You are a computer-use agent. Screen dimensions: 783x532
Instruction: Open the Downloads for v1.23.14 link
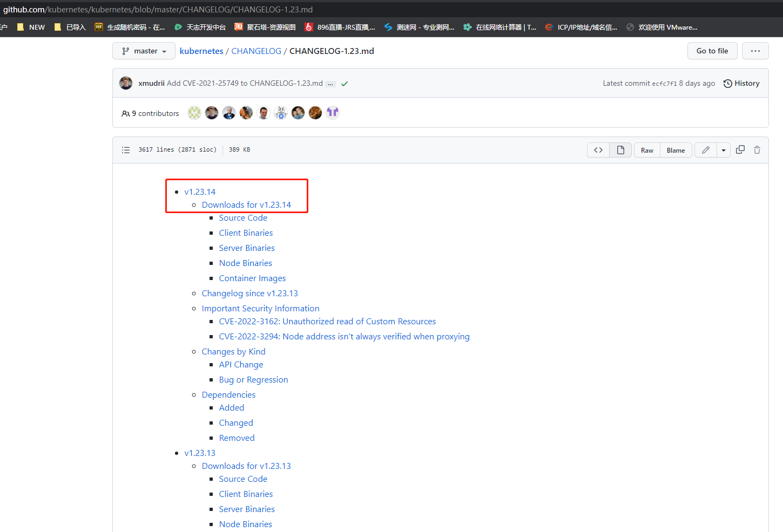[246, 204]
